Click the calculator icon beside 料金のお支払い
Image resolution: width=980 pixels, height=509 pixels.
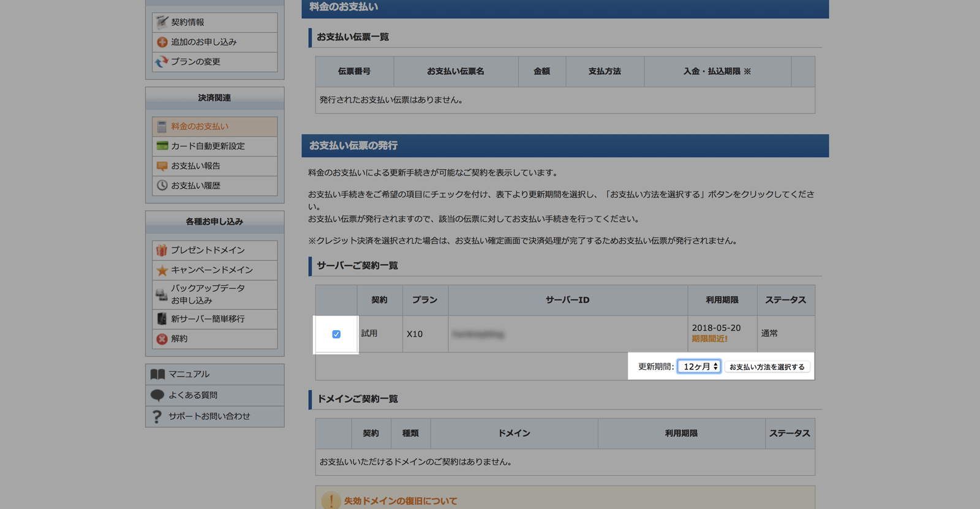[162, 127]
